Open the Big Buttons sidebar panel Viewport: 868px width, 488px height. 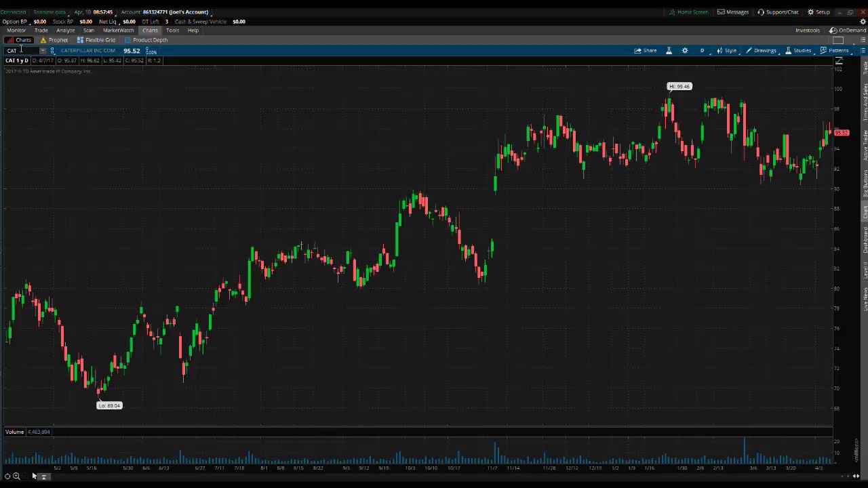[865, 184]
